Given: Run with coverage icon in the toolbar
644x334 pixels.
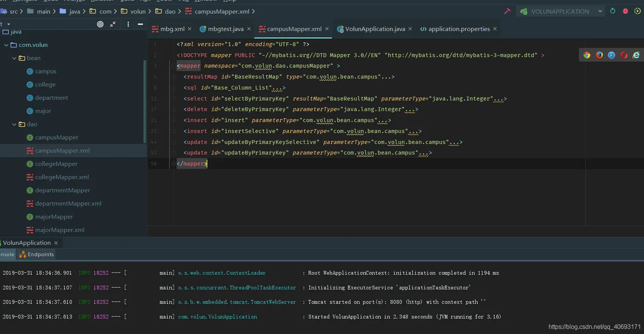Looking at the screenshot, I should coord(638,11).
